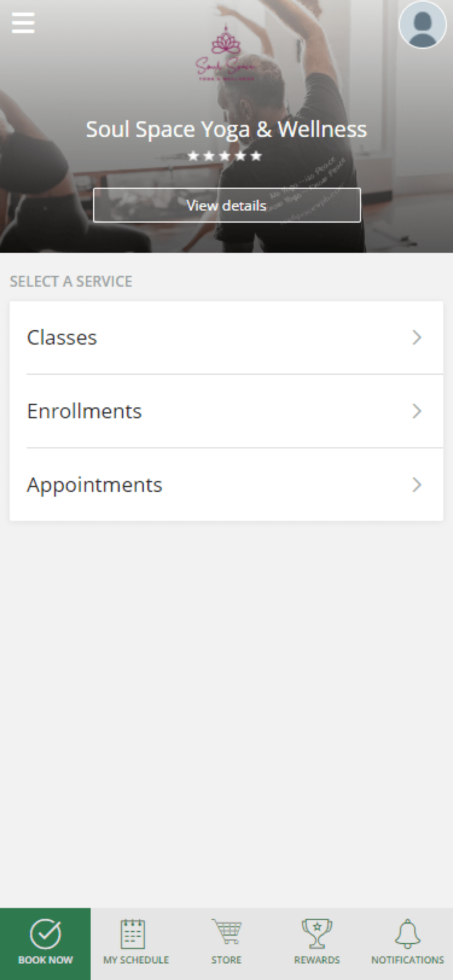Switch to the Notifications tab label
This screenshot has width=453, height=980.
coord(407,960)
